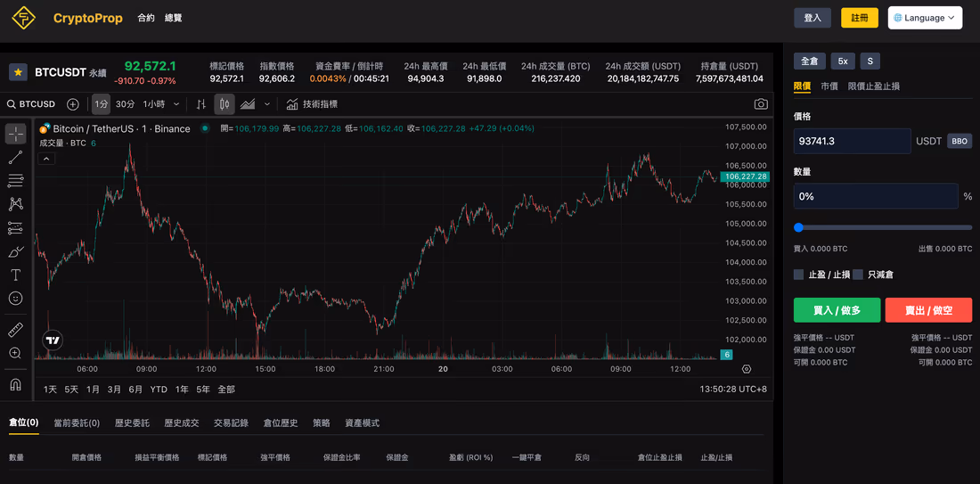The width and height of the screenshot is (980, 484).
Task: Open the 全倉 margin mode selector
Action: point(809,61)
